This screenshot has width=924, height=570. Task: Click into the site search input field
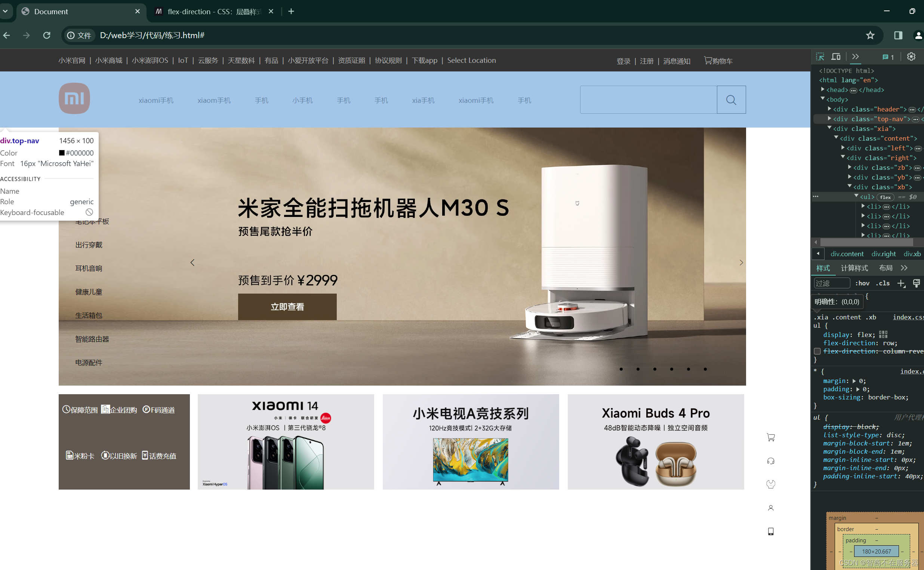coord(648,100)
